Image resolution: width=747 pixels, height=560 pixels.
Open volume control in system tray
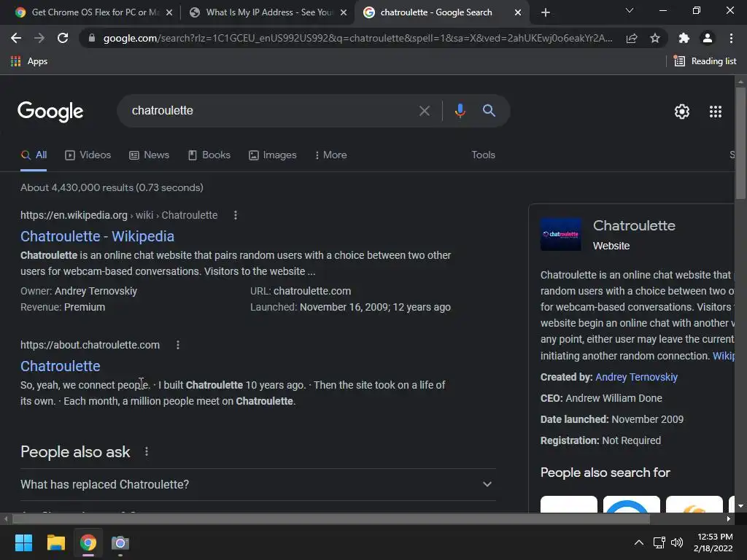676,542
